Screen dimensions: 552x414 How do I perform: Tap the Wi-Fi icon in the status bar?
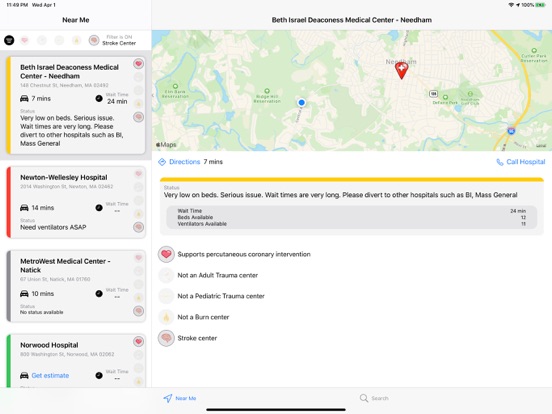pos(511,5)
